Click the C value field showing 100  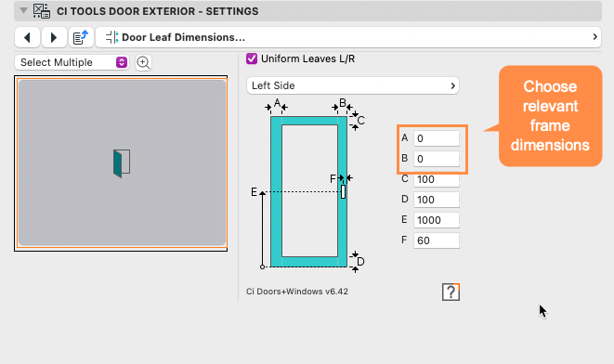(x=437, y=179)
